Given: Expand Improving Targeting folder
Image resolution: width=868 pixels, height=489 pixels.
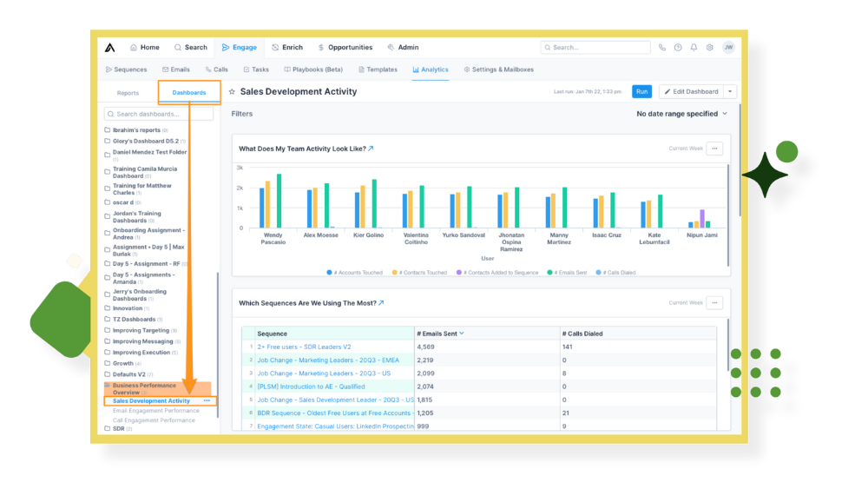Looking at the screenshot, I should (141, 331).
